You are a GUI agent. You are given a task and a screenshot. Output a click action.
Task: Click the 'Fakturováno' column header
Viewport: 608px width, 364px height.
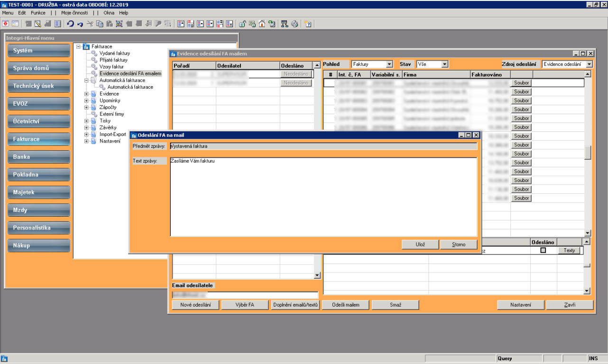coord(490,74)
